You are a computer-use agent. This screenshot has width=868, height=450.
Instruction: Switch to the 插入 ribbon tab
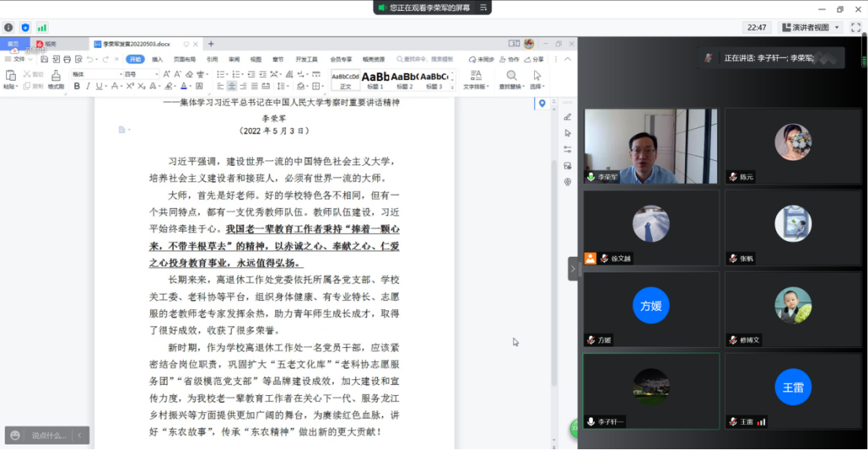[x=158, y=59]
